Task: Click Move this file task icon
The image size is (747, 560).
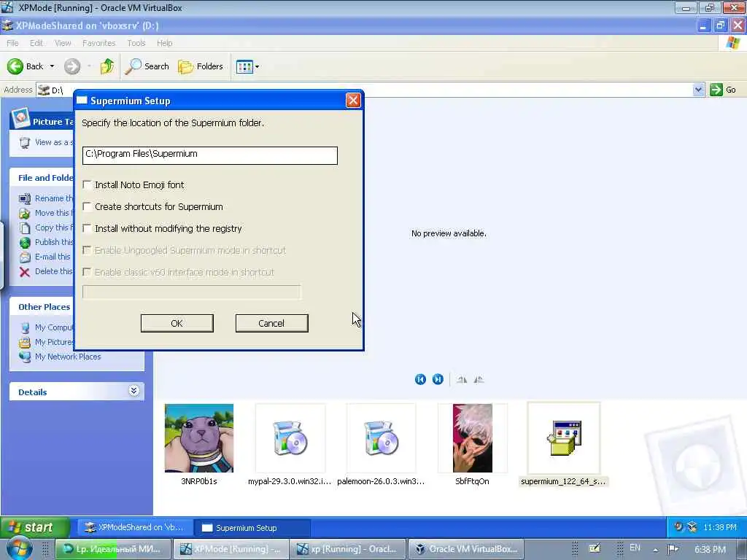Action: tap(25, 214)
